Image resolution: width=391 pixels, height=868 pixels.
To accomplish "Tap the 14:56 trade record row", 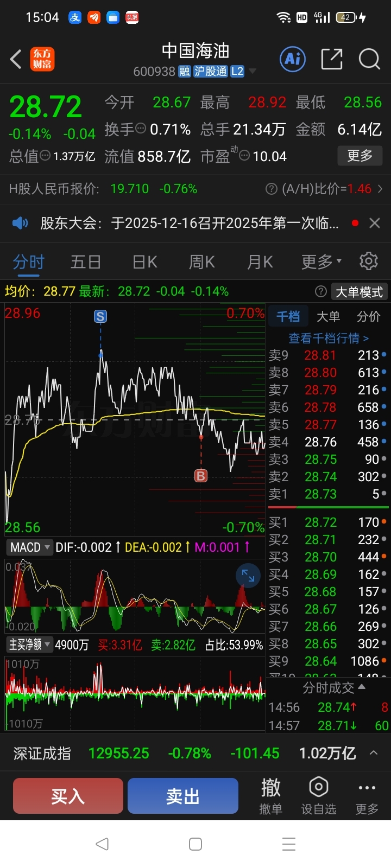I will 328,707.
